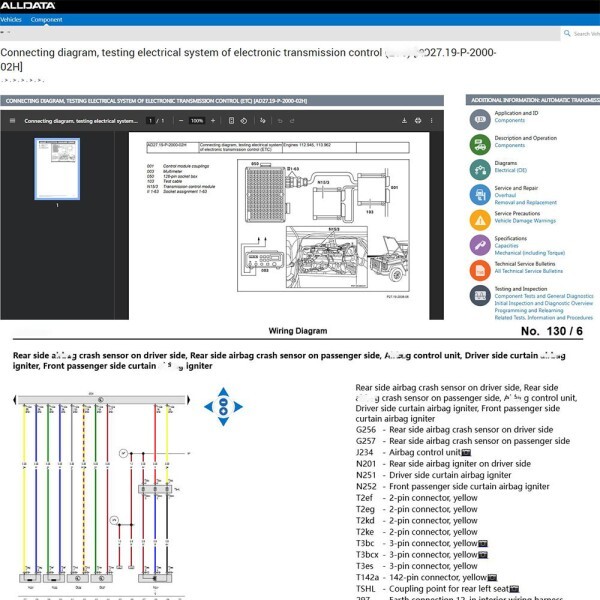The width and height of the screenshot is (600, 600).
Task: Click the teal Diagrams icon
Action: click(x=478, y=167)
